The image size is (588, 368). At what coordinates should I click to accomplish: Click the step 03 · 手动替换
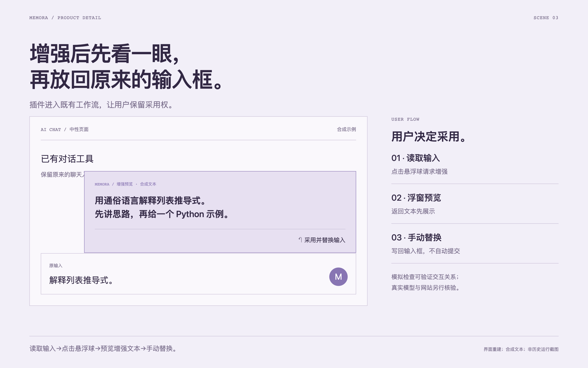416,237
